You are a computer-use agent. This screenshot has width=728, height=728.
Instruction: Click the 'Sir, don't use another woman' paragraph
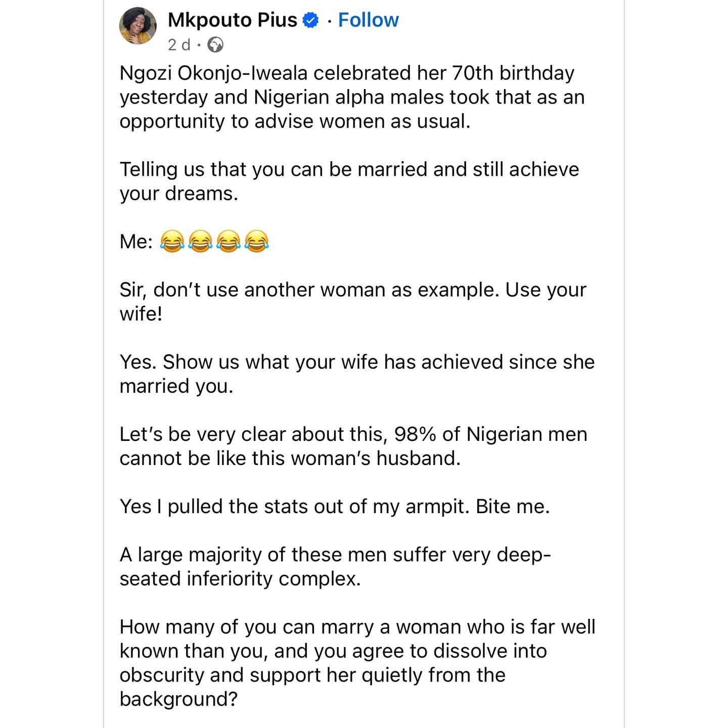(353, 302)
